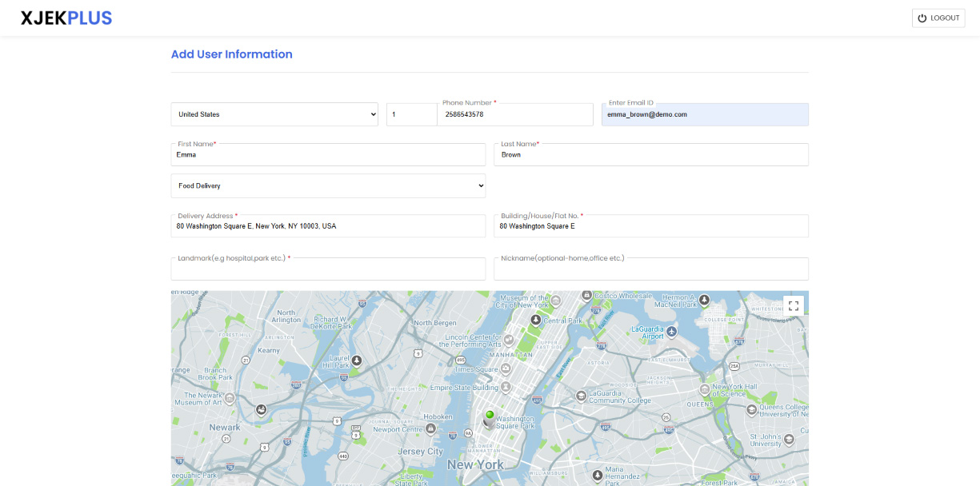
Task: Click the Add User Information heading
Action: coord(232,54)
